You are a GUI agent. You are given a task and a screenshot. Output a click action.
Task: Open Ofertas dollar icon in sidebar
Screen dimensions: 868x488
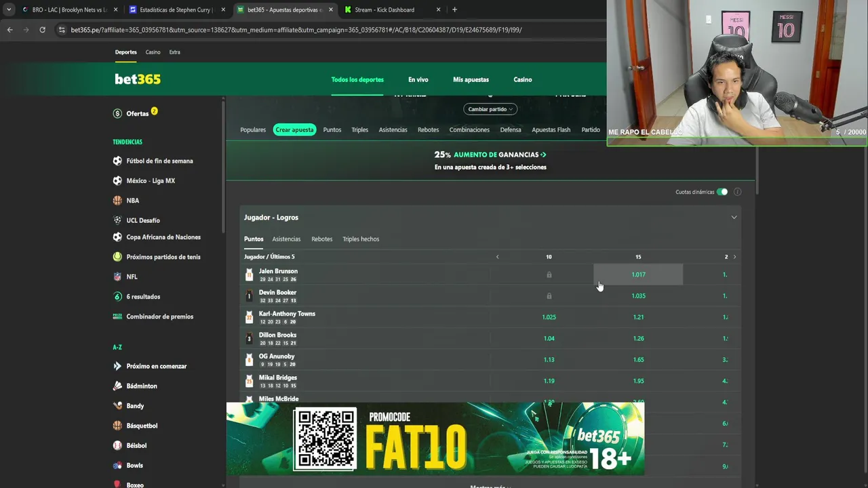(x=117, y=113)
